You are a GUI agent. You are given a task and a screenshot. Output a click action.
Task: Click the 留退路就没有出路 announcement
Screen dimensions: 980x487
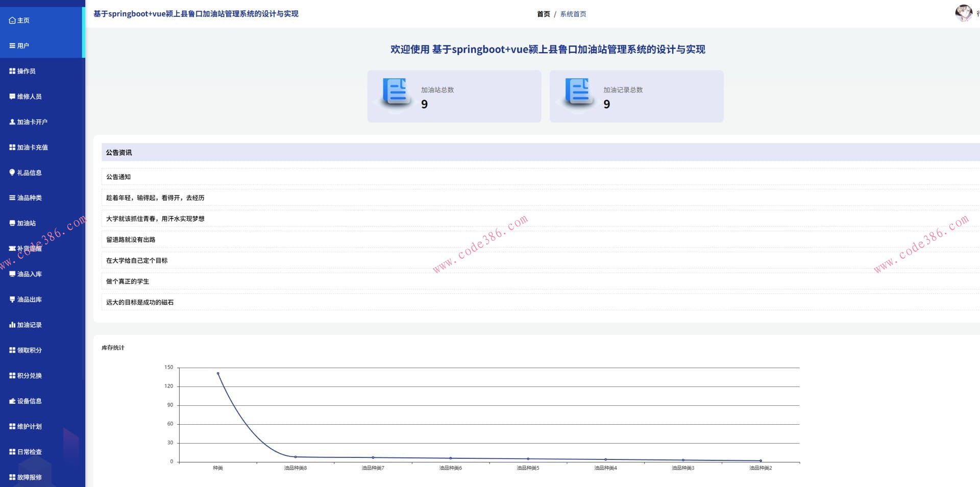tap(131, 239)
